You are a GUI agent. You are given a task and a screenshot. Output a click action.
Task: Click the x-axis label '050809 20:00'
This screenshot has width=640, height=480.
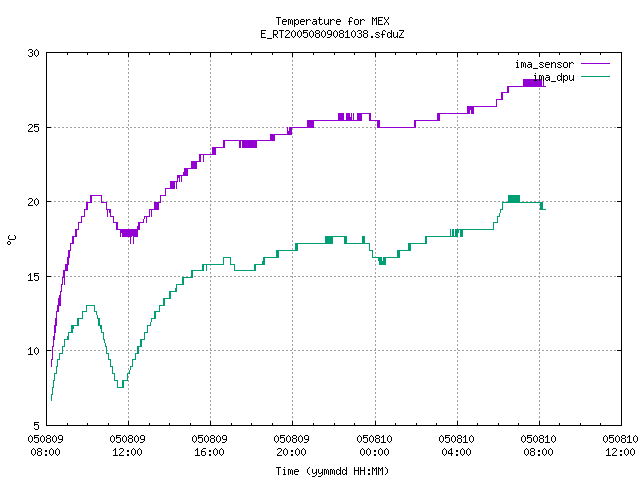[x=291, y=445]
